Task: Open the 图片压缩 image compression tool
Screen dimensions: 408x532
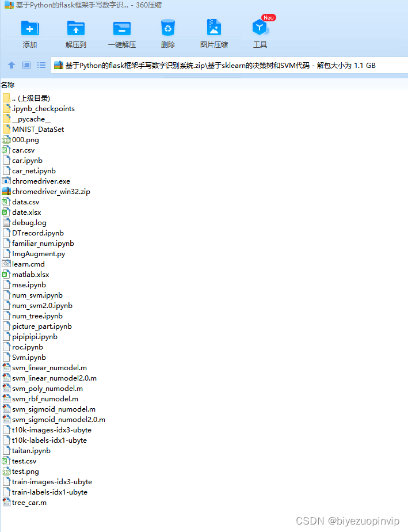Action: [213, 28]
